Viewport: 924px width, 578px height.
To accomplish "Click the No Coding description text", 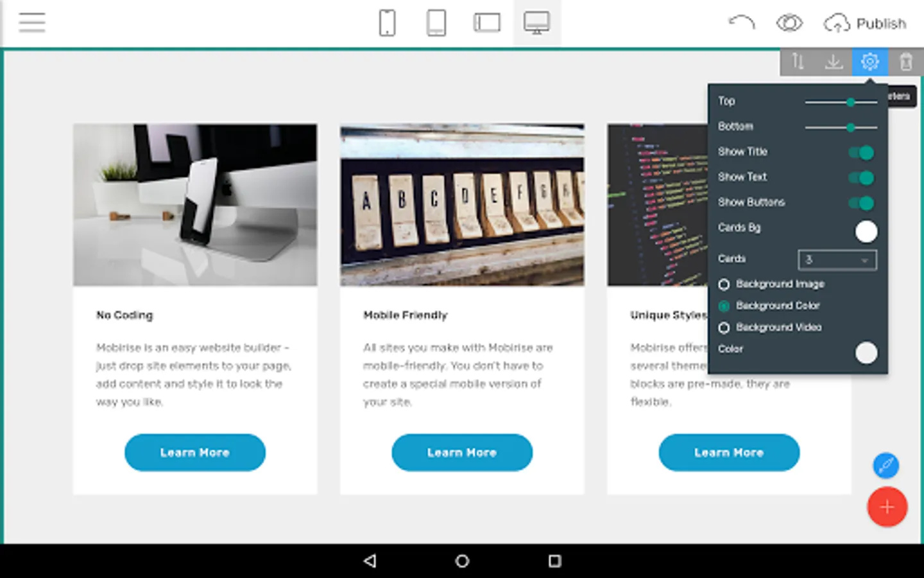I will click(x=194, y=374).
